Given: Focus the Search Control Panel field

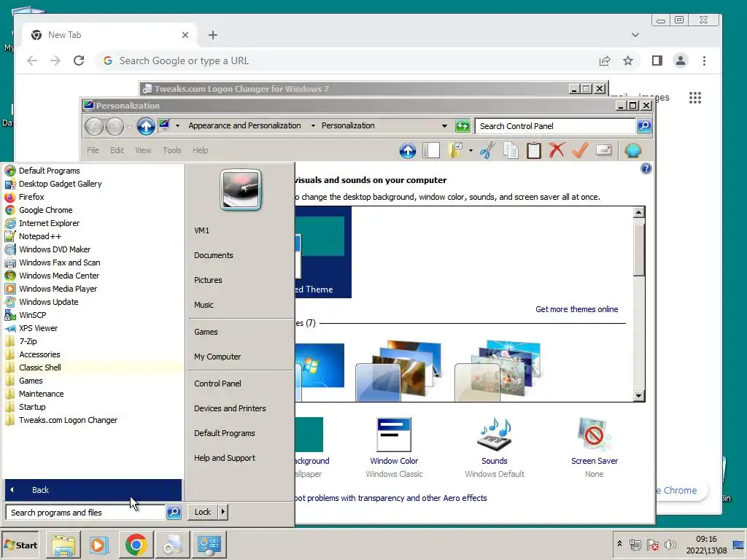Looking at the screenshot, I should pyautogui.click(x=555, y=125).
